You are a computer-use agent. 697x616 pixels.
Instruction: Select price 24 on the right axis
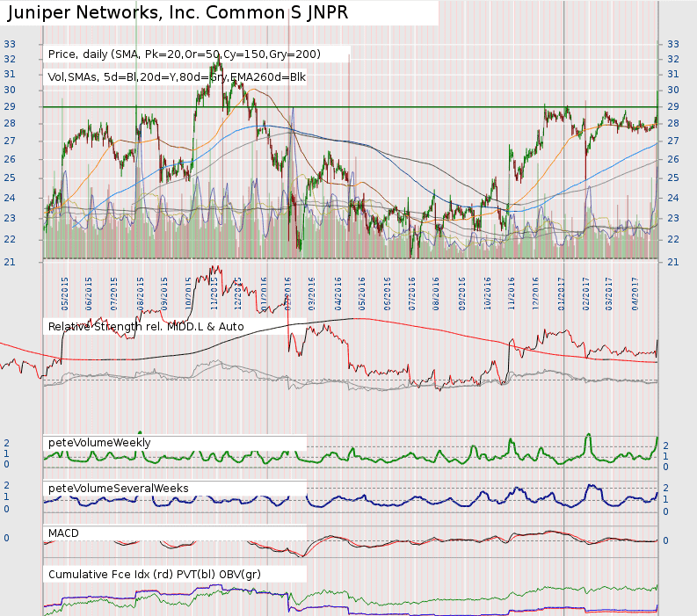[x=673, y=198]
